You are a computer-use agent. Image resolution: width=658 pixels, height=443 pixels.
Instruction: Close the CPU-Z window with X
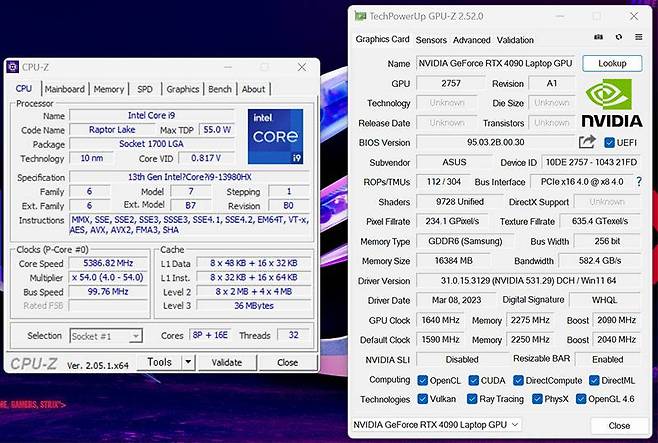302,67
